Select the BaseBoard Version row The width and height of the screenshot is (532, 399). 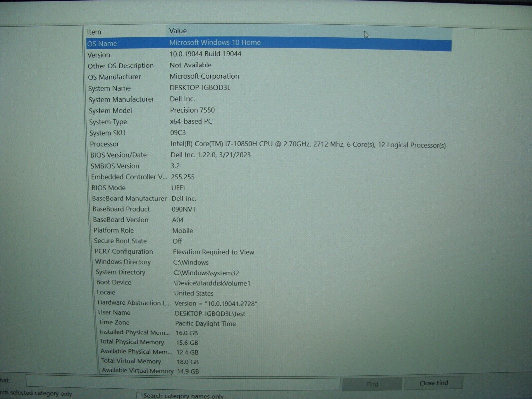(269, 220)
